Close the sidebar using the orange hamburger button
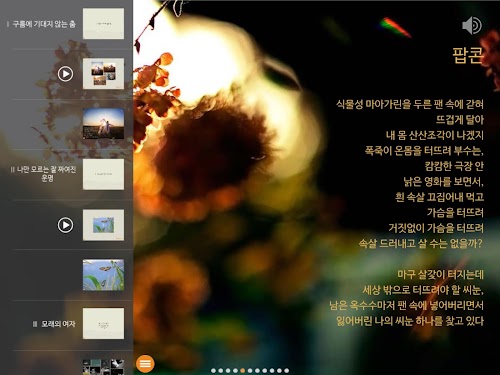The width and height of the screenshot is (500, 375). click(145, 363)
